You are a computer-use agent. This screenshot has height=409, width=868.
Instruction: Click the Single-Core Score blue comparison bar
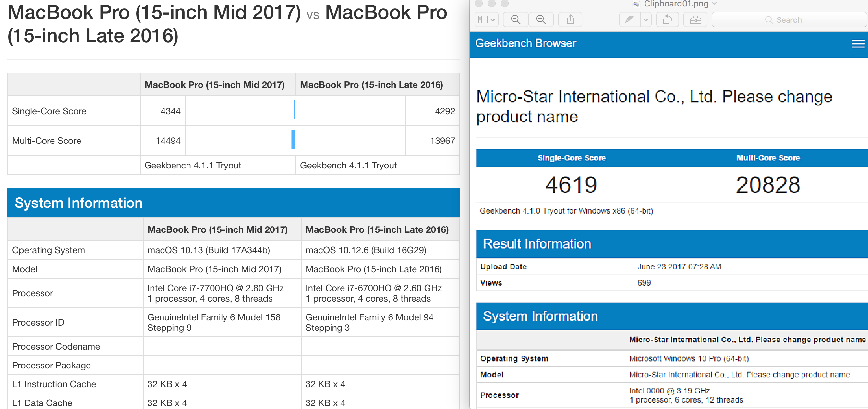[294, 110]
